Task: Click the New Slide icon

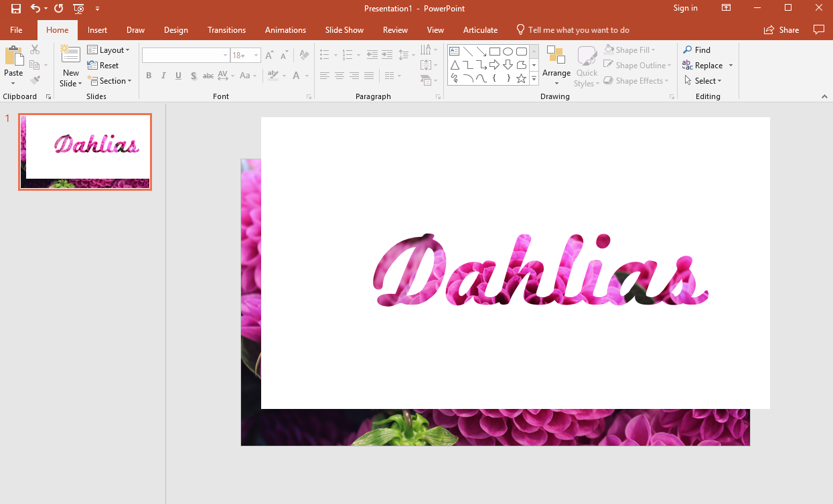Action: coord(70,55)
